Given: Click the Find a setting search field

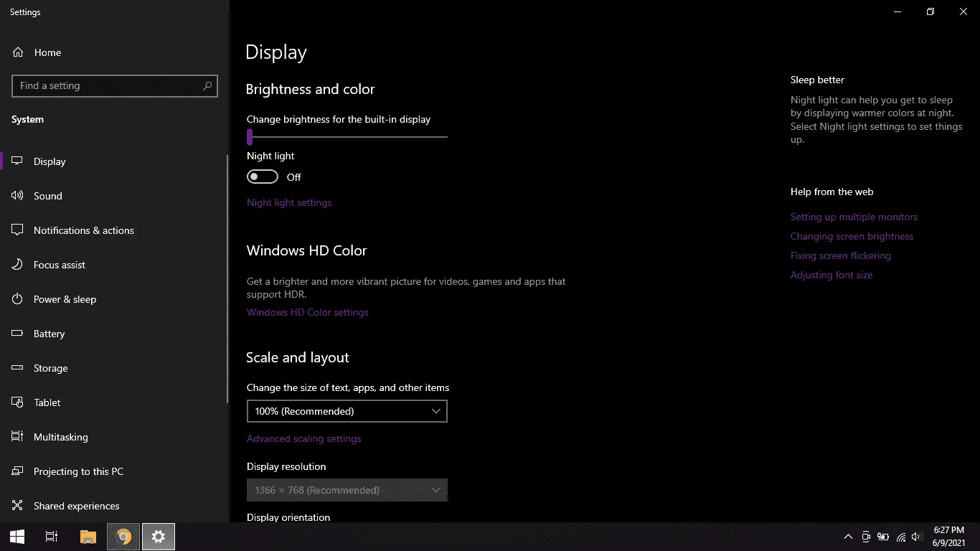Looking at the screenshot, I should point(115,85).
